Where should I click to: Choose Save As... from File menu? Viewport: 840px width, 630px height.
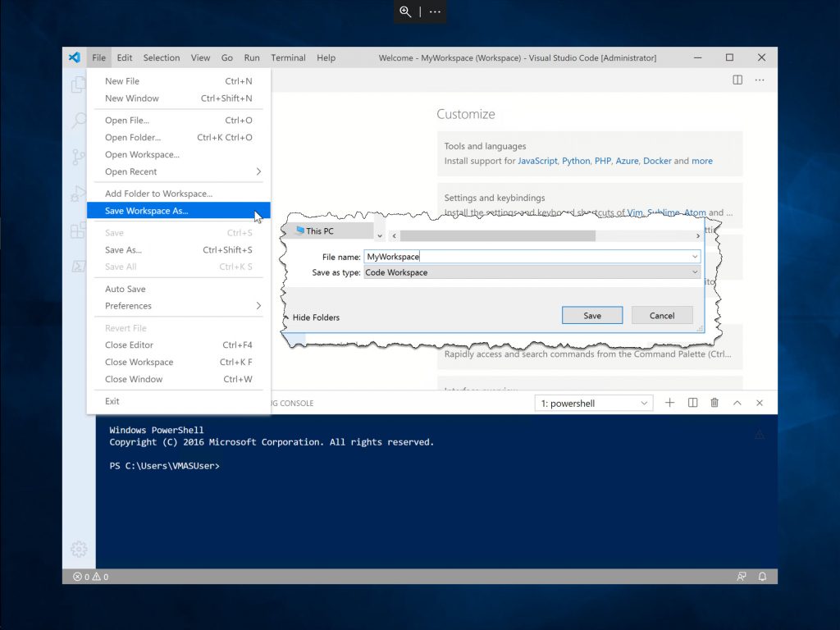click(178, 249)
